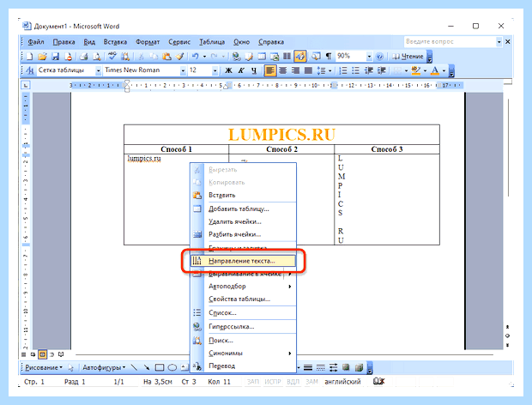Open font color dropdown arrow

[x=444, y=70]
